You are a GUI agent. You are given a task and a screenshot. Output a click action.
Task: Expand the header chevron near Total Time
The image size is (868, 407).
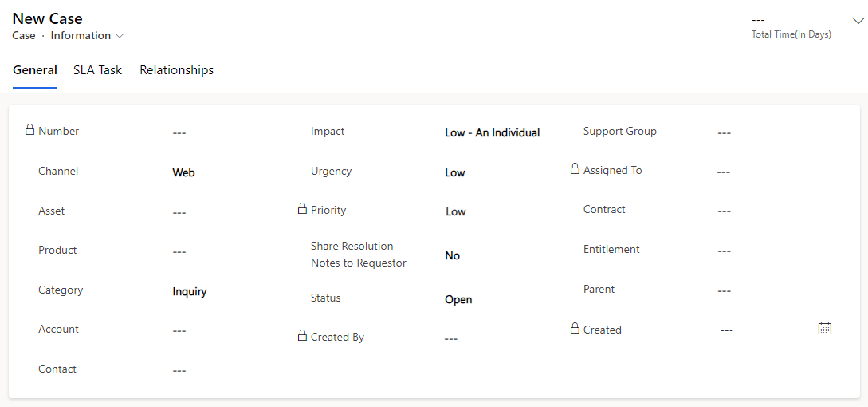click(x=857, y=21)
